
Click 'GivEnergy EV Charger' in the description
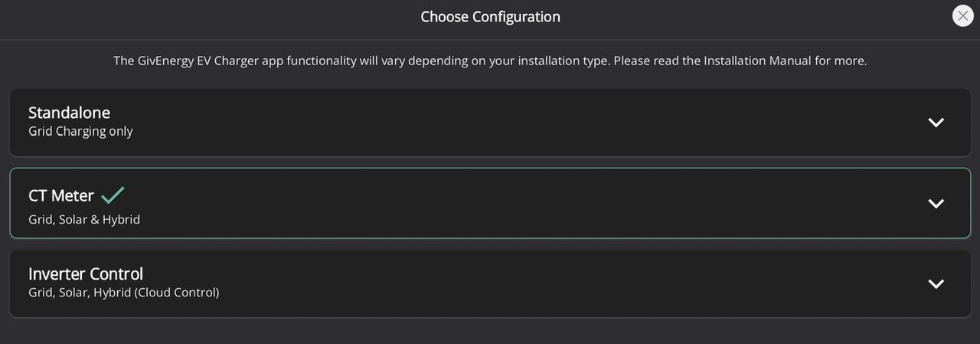(x=199, y=61)
